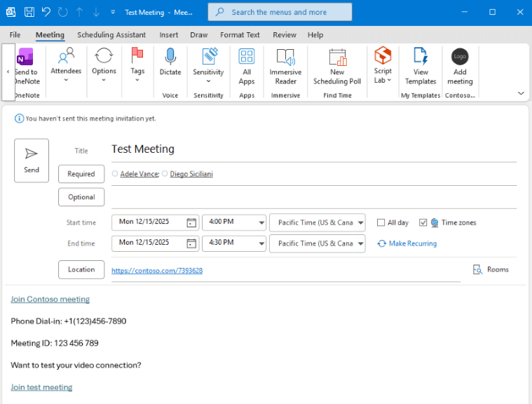Viewport: 532px width, 404px height.
Task: Open the Options ribbon group
Action: click(104, 65)
